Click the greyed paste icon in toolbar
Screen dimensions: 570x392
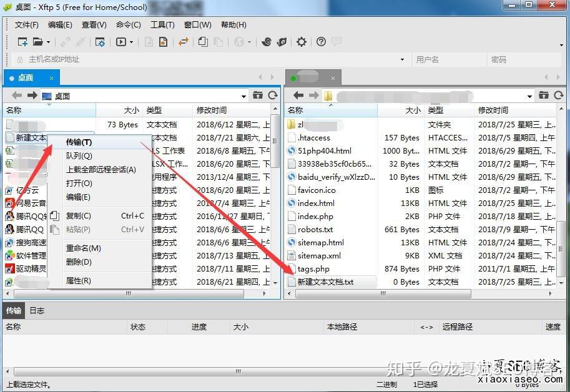[x=218, y=42]
